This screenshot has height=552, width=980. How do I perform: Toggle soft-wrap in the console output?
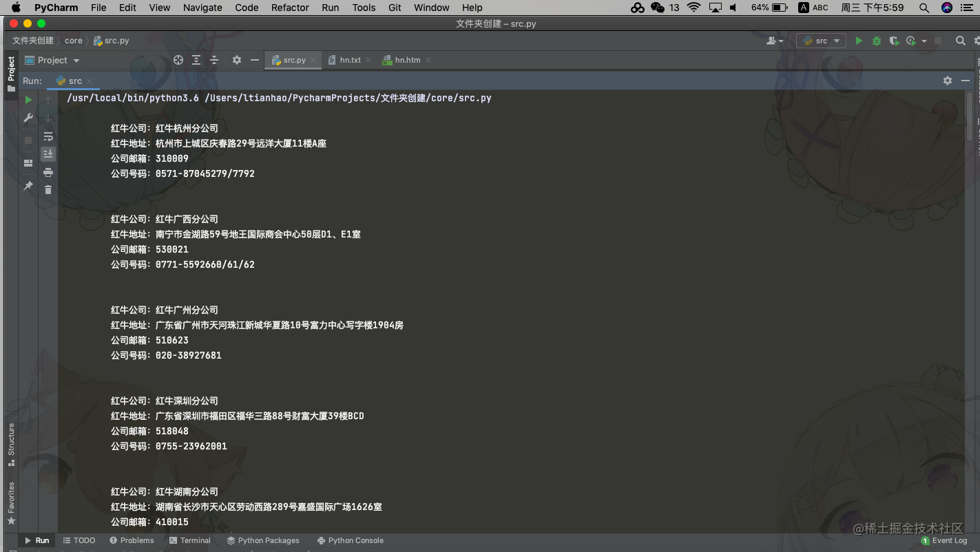(48, 136)
